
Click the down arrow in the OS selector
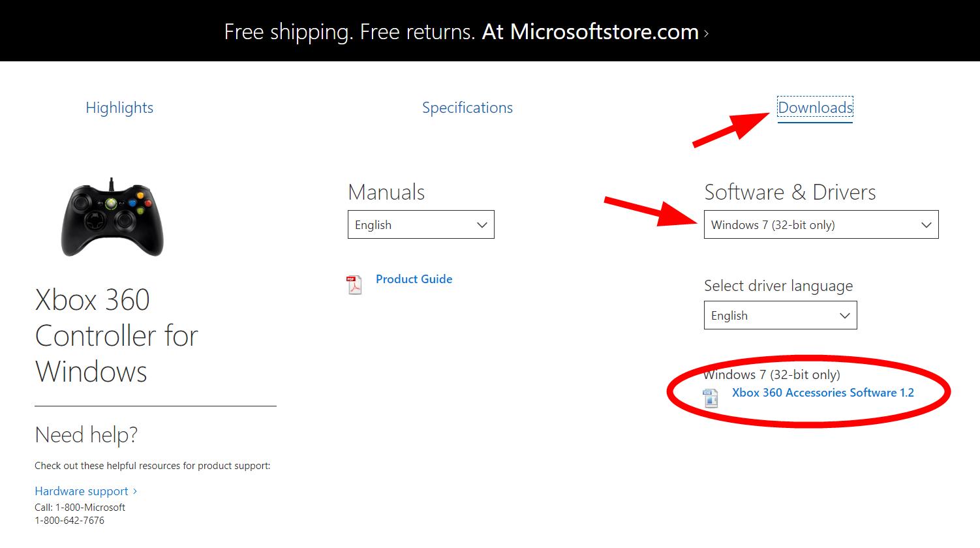tap(926, 225)
